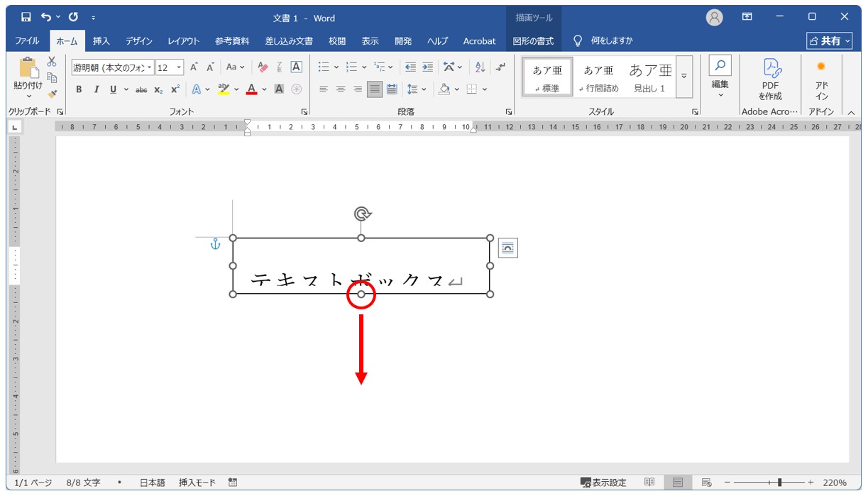Viewport: 868px width, 496px height.
Task: Toggle justify alignment
Action: (375, 89)
